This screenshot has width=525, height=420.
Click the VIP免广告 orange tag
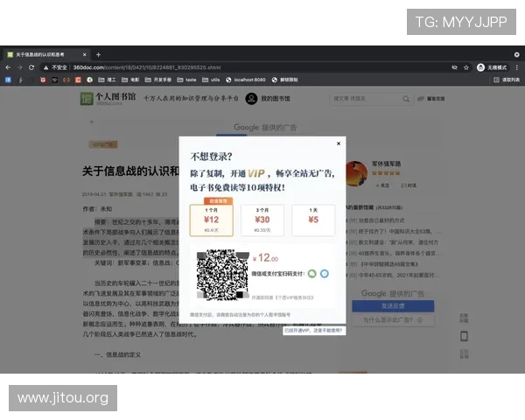103,144
